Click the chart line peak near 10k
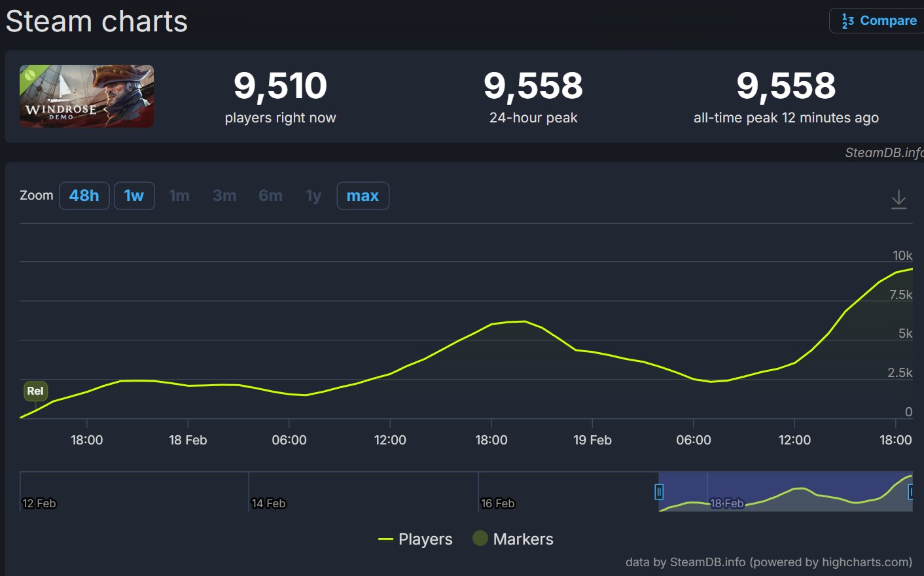 tap(911, 269)
